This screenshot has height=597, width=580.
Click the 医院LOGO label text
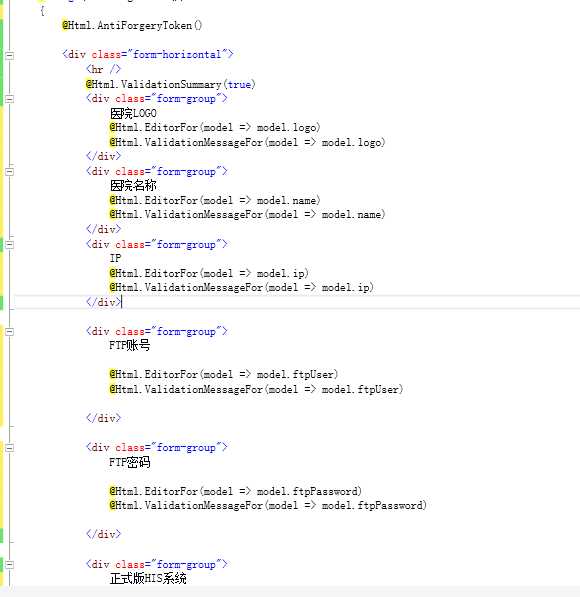pyautogui.click(x=133, y=113)
